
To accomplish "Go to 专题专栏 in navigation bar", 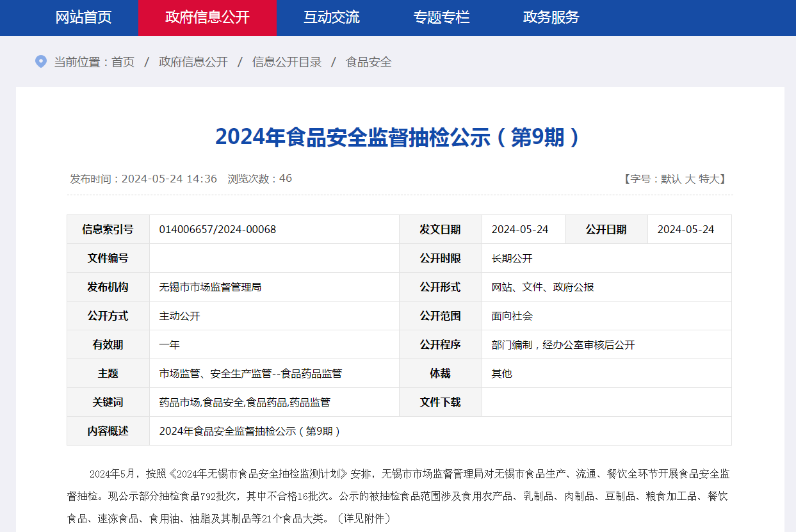I will click(x=441, y=17).
